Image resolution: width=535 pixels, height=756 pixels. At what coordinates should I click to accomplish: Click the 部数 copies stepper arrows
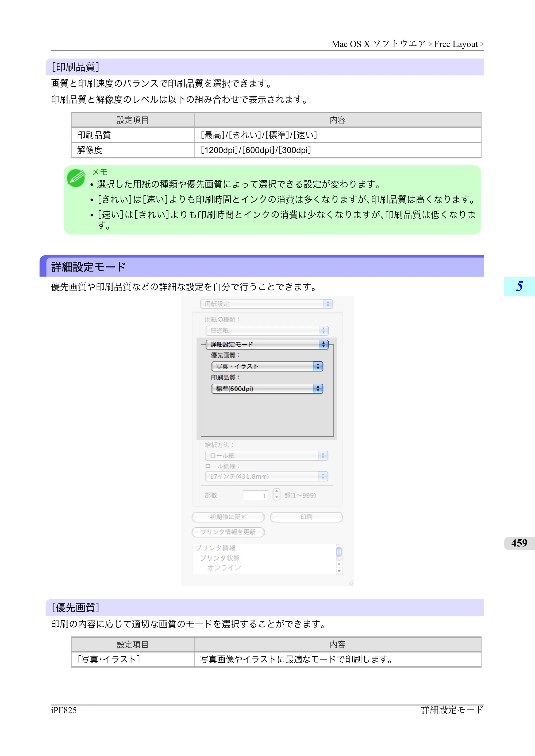[276, 495]
